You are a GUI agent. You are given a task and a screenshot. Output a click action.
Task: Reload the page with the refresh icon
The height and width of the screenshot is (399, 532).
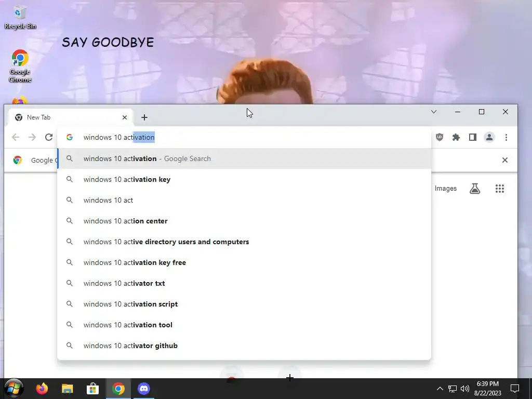click(x=49, y=137)
